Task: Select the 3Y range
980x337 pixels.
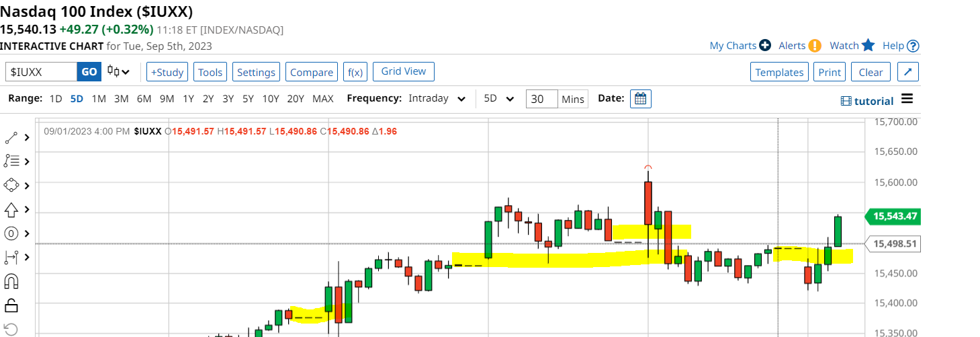Action: tap(228, 99)
